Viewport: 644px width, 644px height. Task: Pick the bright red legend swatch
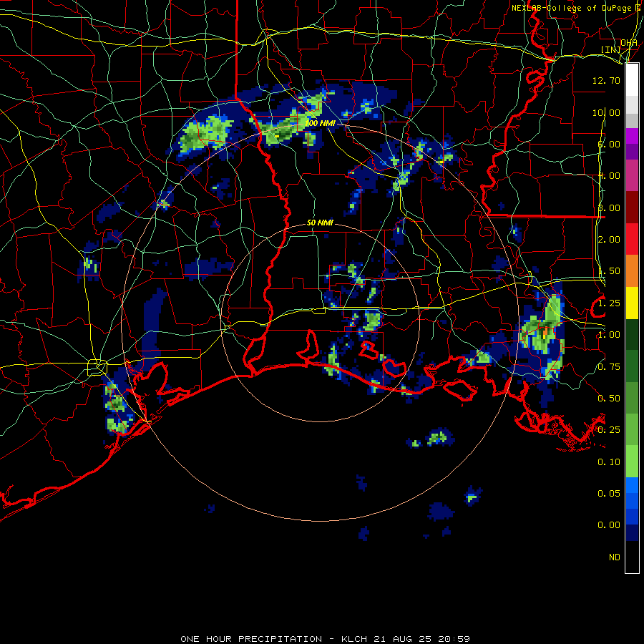pyautogui.click(x=632, y=239)
